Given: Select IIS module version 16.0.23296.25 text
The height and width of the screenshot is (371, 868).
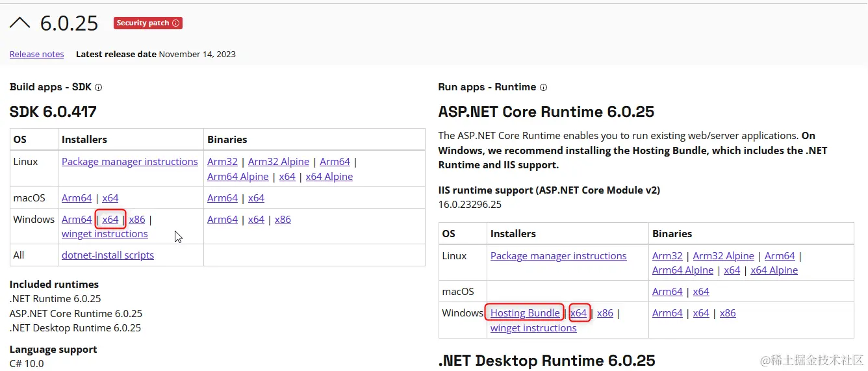Looking at the screenshot, I should (470, 205).
